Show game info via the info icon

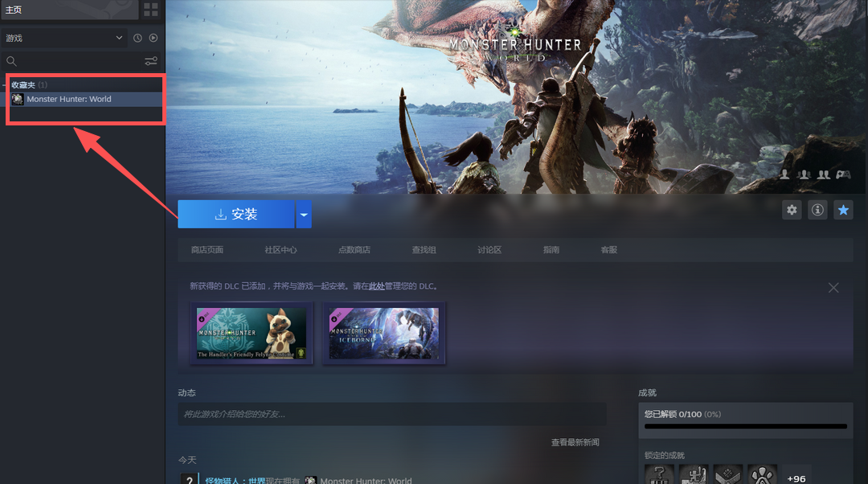[x=818, y=210]
